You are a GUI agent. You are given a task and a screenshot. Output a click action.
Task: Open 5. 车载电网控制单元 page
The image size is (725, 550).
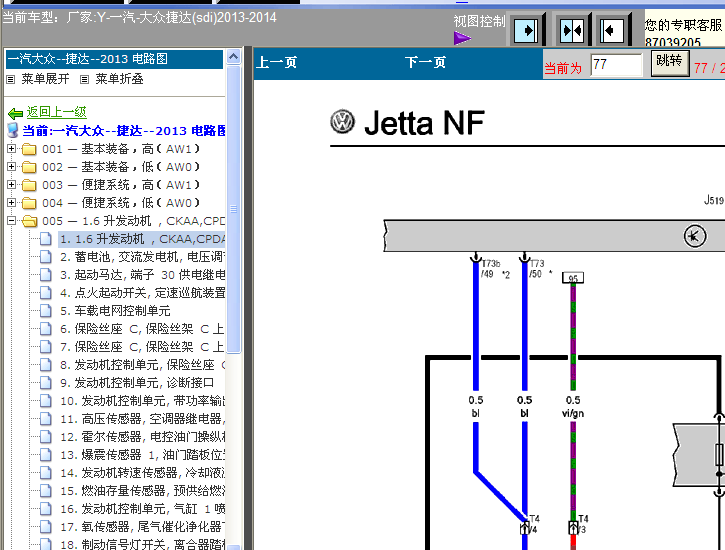click(x=115, y=311)
